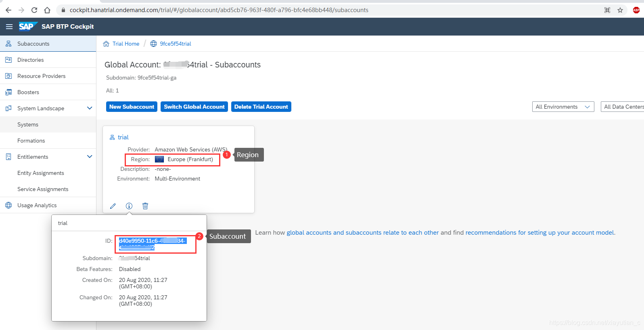The height and width of the screenshot is (330, 644).
Task: Click the subaccount icon beside trial title
Action: [x=112, y=137]
